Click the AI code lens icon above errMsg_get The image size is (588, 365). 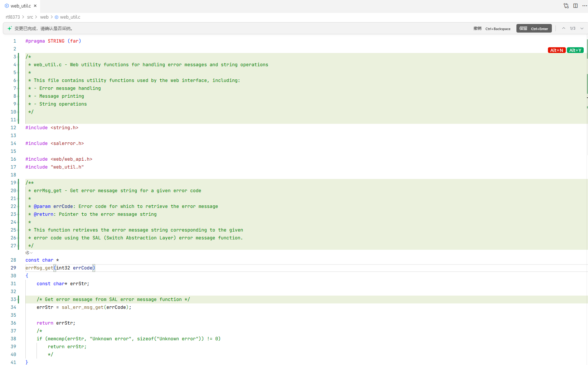point(28,253)
